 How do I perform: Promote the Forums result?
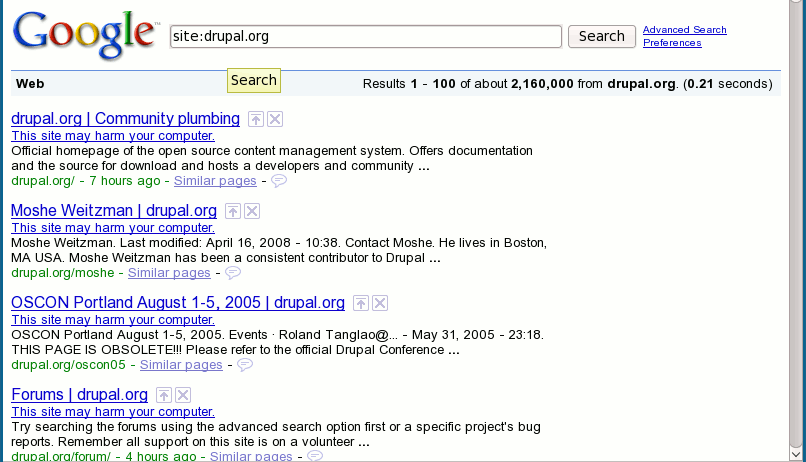(x=163, y=395)
